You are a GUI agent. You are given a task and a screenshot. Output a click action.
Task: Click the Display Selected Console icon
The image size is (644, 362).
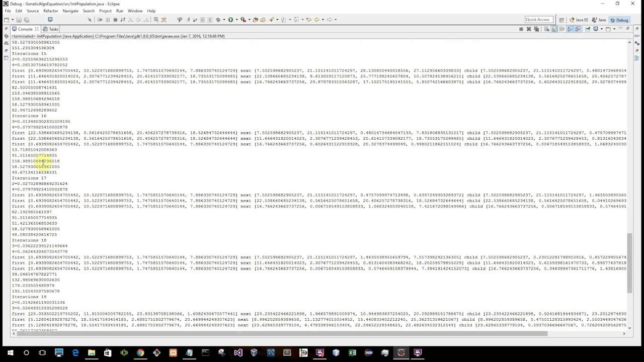click(595, 29)
